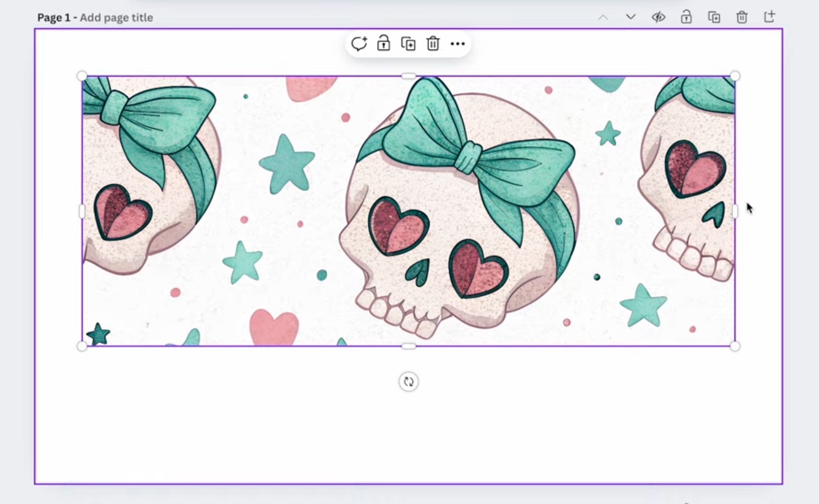Lock the selected image in floating toolbar
This screenshot has width=819, height=504.
(x=384, y=43)
